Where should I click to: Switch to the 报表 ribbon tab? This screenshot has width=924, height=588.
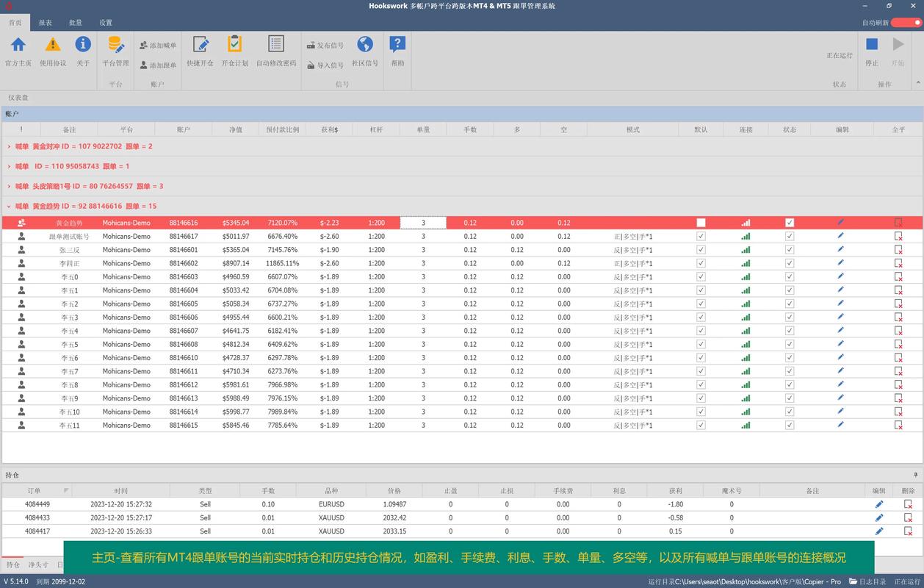click(x=46, y=23)
